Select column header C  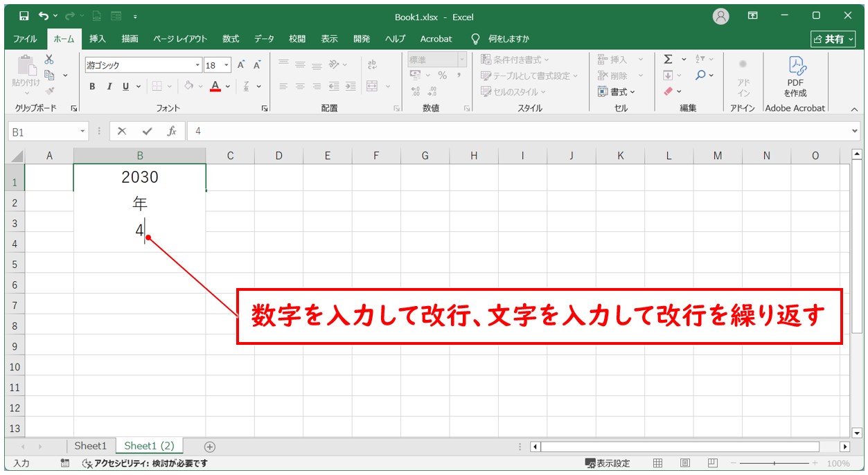coord(230,156)
